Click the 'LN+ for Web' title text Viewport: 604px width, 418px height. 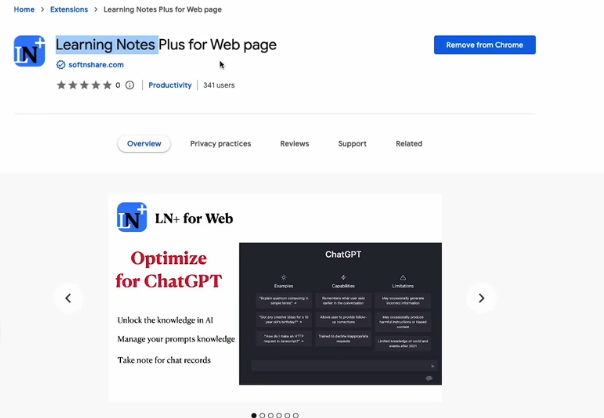194,218
